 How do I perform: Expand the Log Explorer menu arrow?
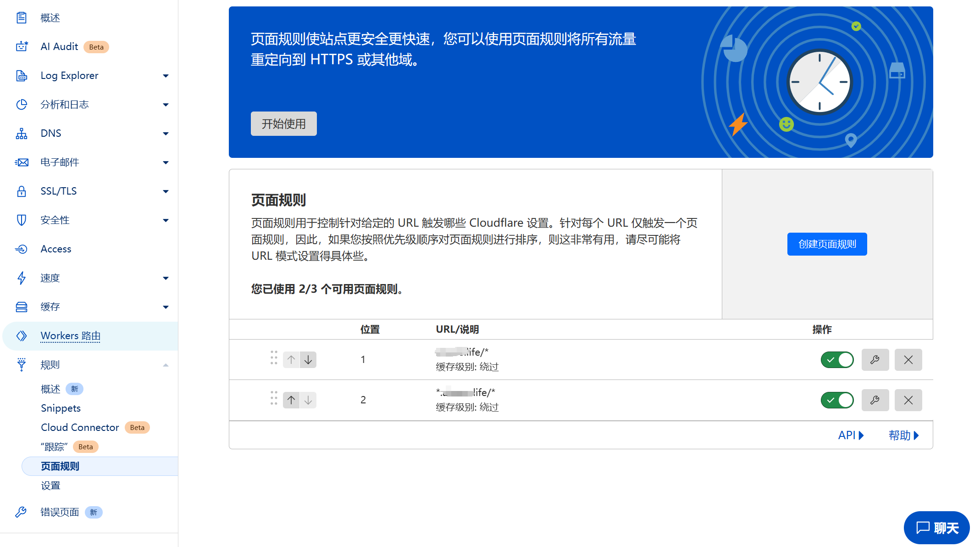coord(166,76)
